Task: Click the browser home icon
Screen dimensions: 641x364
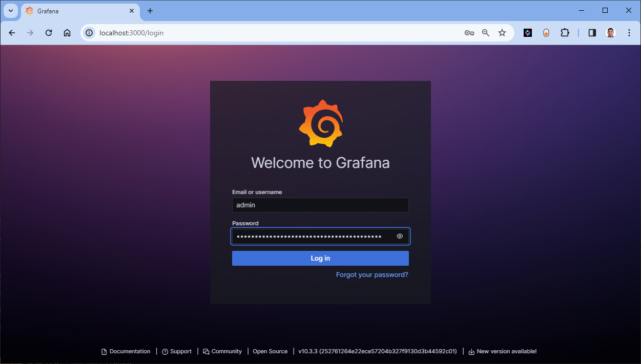Action: tap(67, 33)
